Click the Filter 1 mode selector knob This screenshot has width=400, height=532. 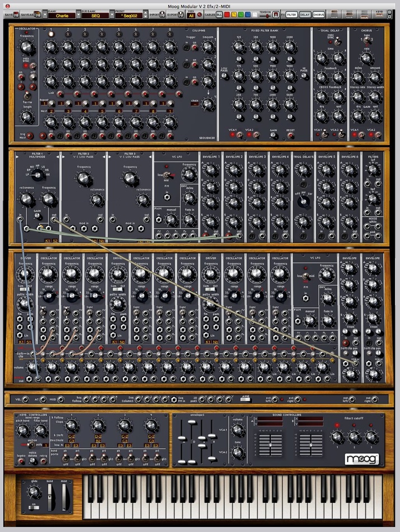click(37, 175)
